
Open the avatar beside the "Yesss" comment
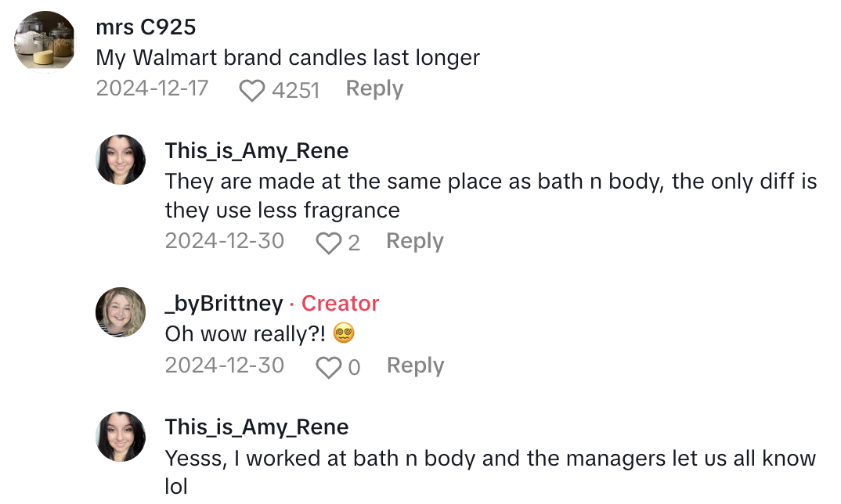(121, 437)
